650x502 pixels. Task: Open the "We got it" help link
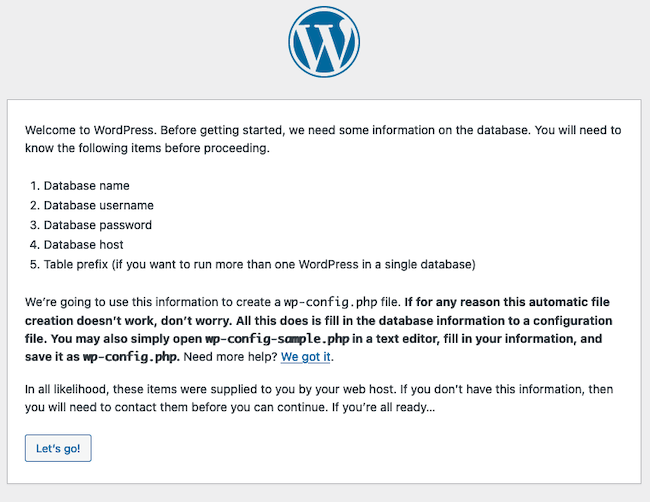click(306, 357)
